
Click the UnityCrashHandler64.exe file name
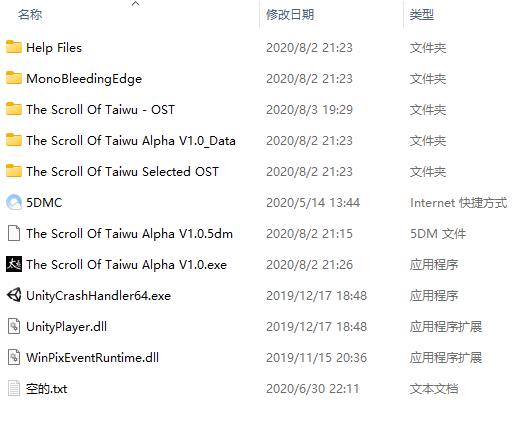98,295
